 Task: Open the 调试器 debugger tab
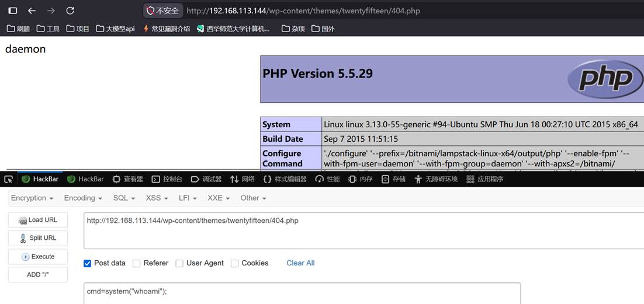[206, 179]
